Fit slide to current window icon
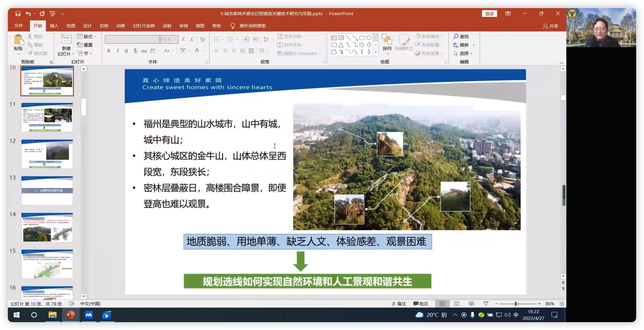 (x=562, y=303)
